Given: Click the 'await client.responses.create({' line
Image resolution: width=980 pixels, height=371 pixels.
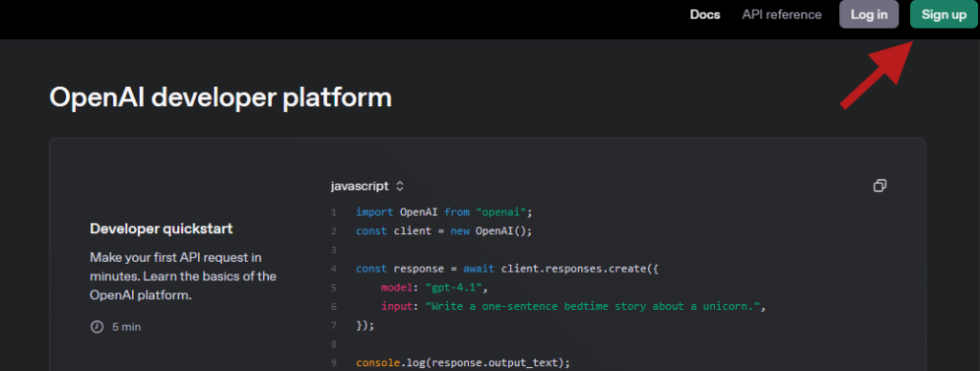Looking at the screenshot, I should 507,269.
